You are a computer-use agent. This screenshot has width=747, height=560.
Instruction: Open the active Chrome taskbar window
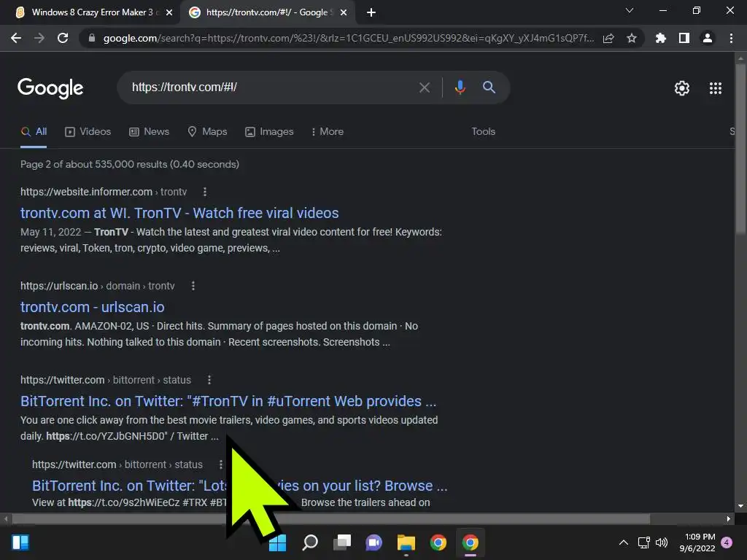tap(471, 542)
